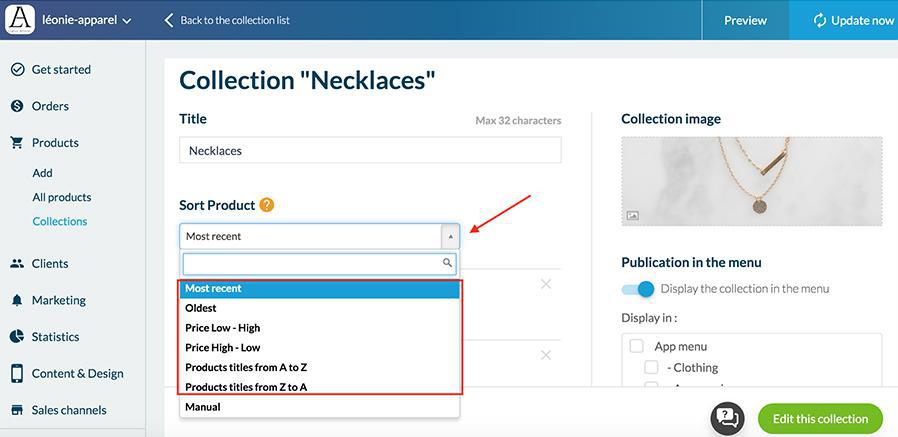Open All products in the sidebar
The width and height of the screenshot is (898, 437).
pyautogui.click(x=61, y=197)
